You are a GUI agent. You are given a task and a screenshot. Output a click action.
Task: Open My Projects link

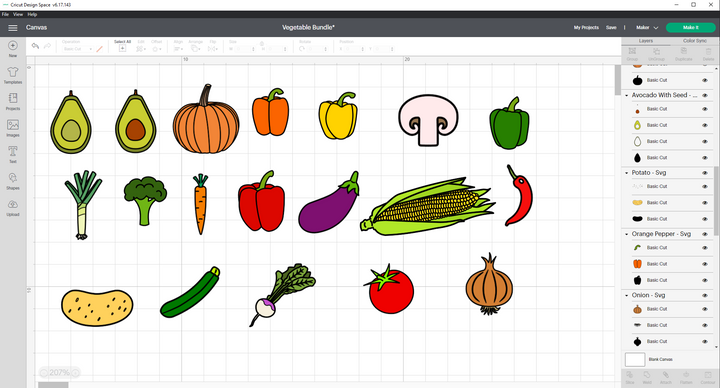[x=586, y=28]
